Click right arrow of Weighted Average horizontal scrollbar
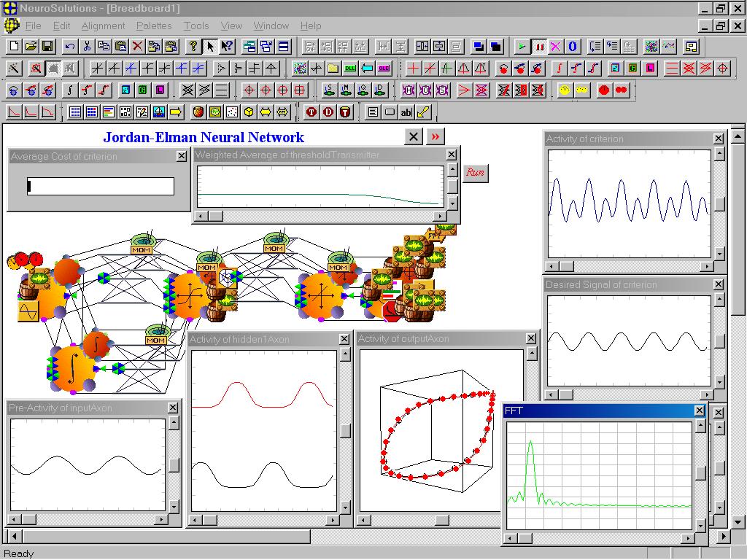Viewport: 747px width, 560px height. pos(440,216)
